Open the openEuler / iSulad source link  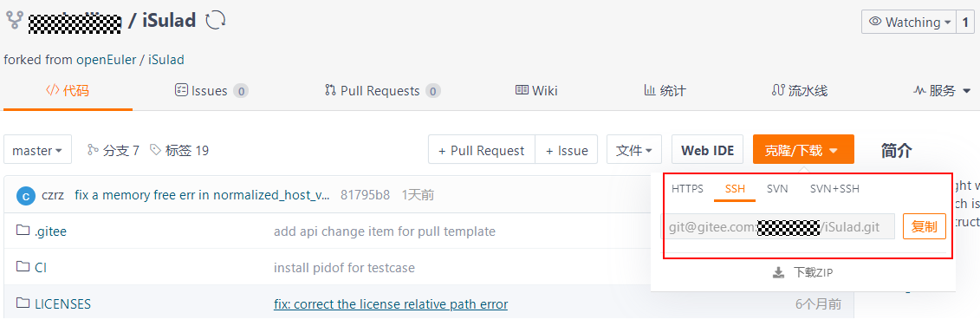130,60
